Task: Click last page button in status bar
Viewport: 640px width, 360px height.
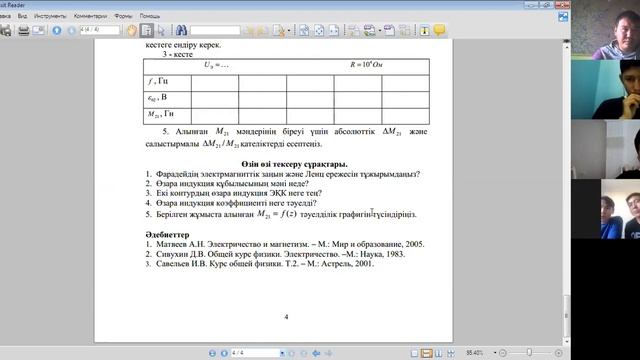Action: (x=304, y=353)
